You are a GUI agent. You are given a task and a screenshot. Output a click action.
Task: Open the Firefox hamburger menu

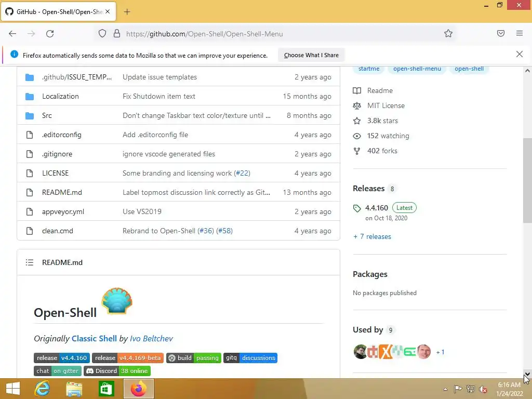point(519,33)
